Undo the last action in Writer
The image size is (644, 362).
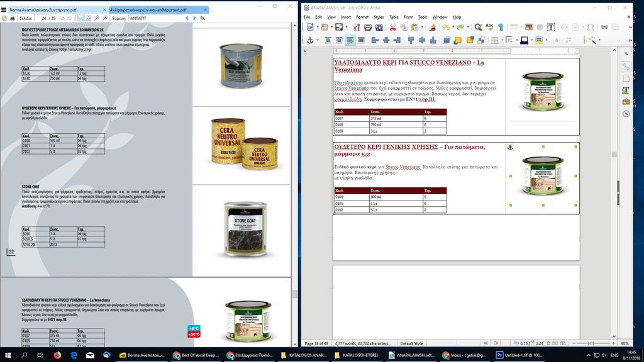click(x=446, y=27)
